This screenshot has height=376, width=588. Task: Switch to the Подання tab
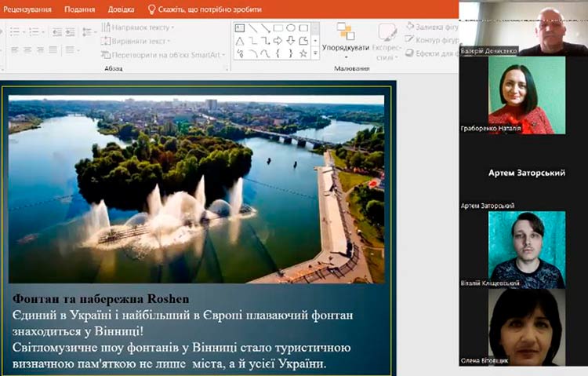pyautogui.click(x=80, y=9)
